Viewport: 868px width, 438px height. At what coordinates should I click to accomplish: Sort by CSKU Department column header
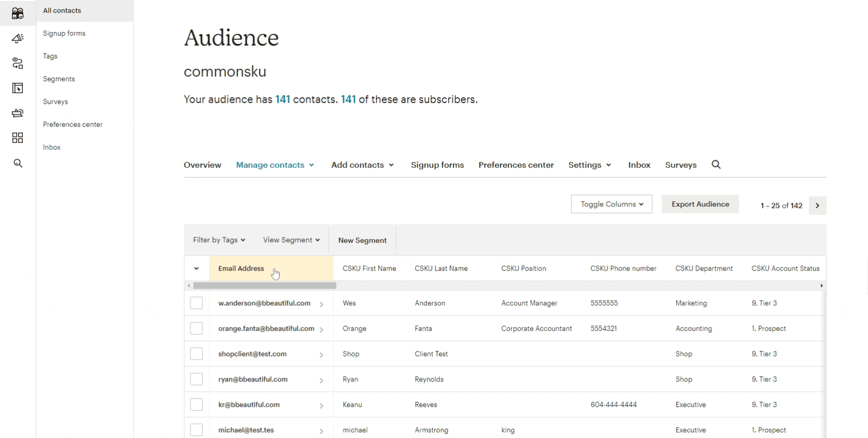coord(704,269)
